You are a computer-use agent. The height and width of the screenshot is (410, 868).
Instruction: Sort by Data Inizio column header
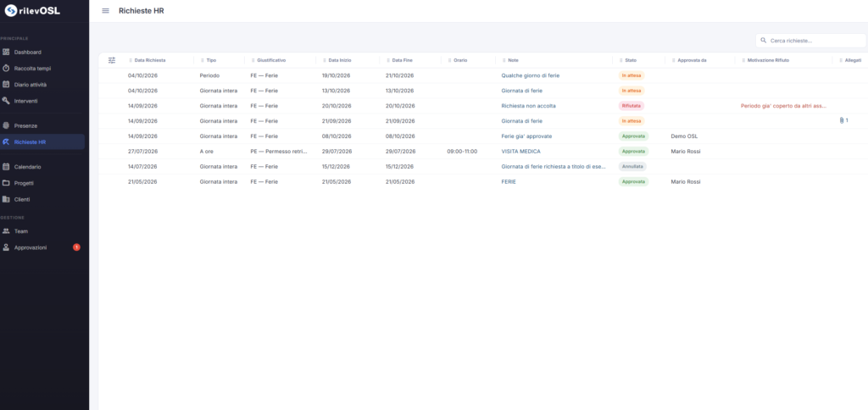[x=339, y=60]
